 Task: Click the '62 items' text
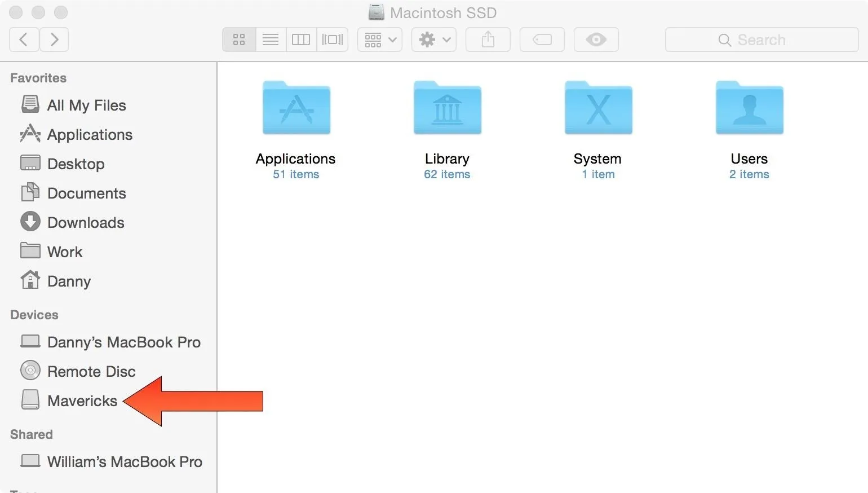point(447,174)
